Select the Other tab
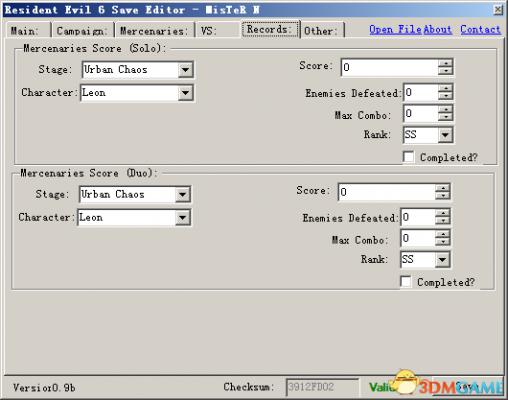508x400 pixels. [x=321, y=31]
